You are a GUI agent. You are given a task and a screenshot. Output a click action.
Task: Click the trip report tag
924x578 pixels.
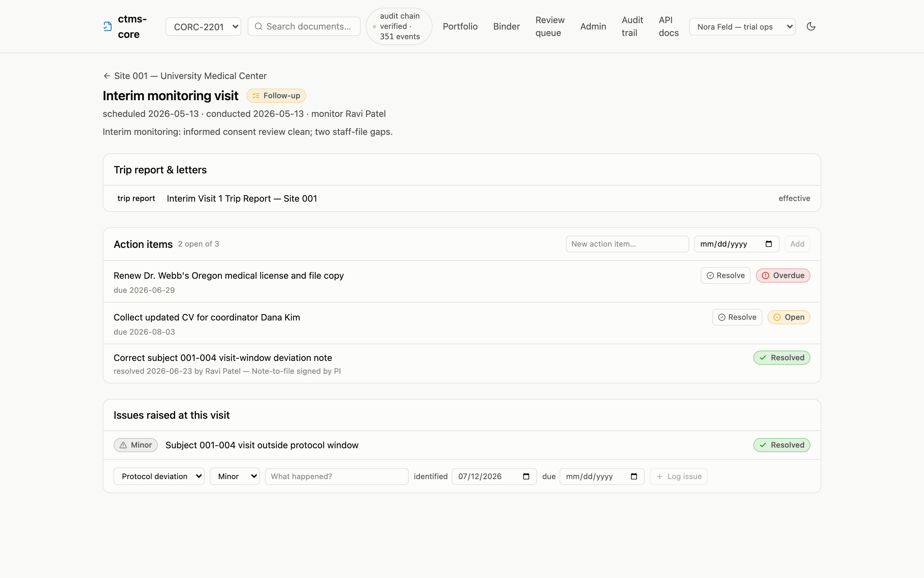pyautogui.click(x=136, y=198)
